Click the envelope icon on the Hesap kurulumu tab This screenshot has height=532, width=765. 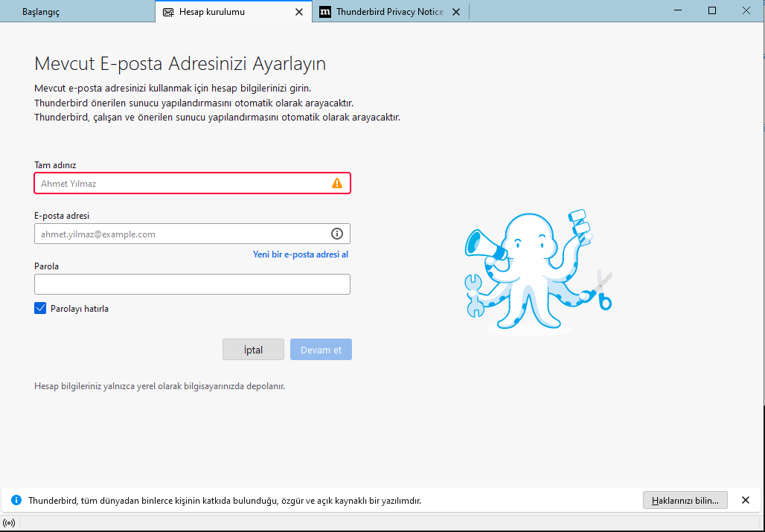[x=168, y=12]
